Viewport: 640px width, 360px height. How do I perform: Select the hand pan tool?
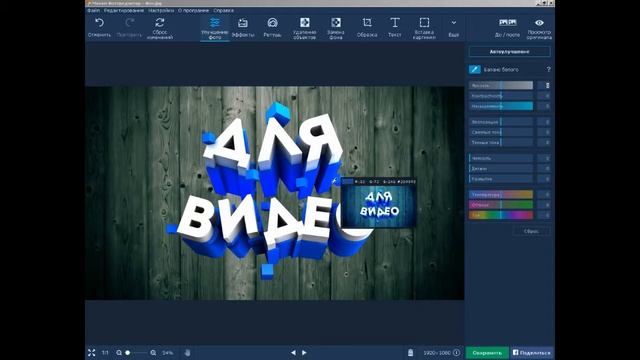coord(188,353)
